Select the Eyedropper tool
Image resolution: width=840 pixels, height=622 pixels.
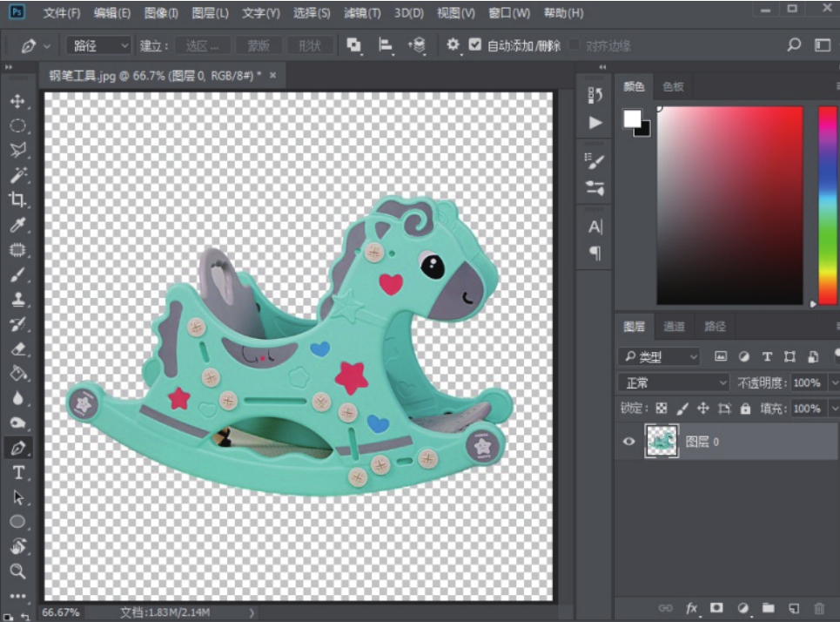pyautogui.click(x=17, y=225)
